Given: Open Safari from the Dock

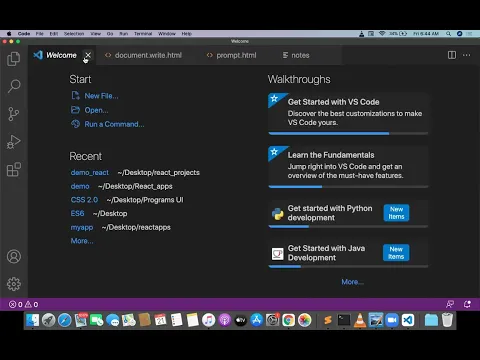Looking at the screenshot, I should coord(65,320).
